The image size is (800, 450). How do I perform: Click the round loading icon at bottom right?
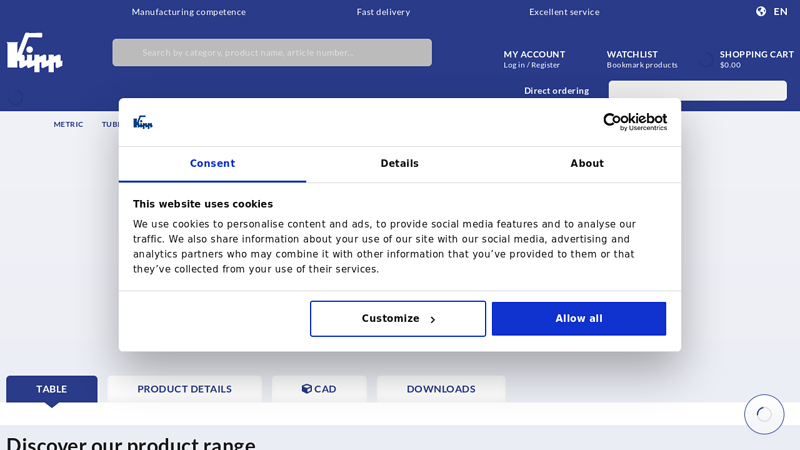(764, 414)
